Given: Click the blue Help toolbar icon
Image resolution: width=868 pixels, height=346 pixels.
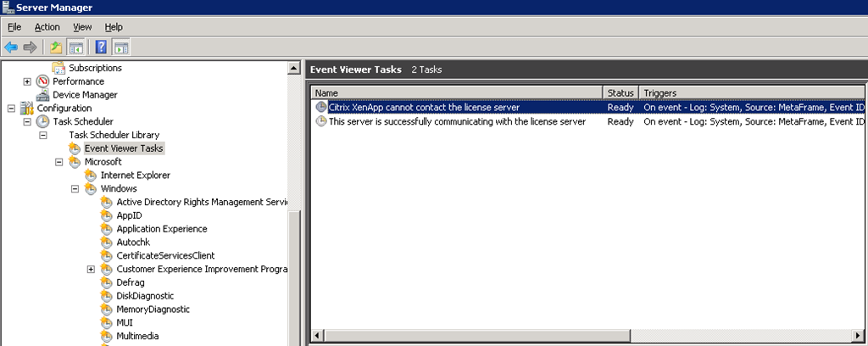Looking at the screenshot, I should (101, 47).
